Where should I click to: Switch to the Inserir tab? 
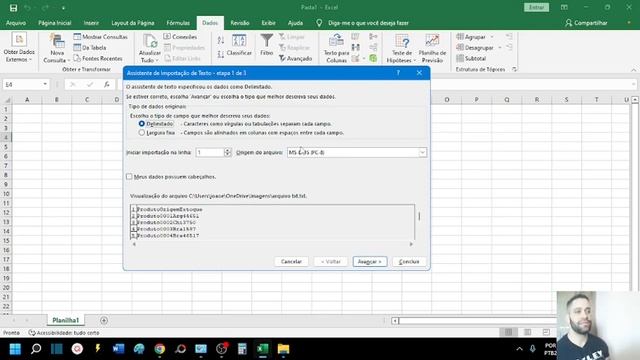pyautogui.click(x=91, y=23)
